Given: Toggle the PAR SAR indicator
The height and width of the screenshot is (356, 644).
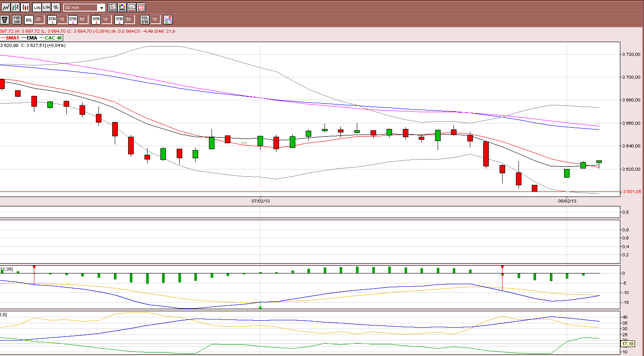Looking at the screenshot, I should (x=17, y=19).
